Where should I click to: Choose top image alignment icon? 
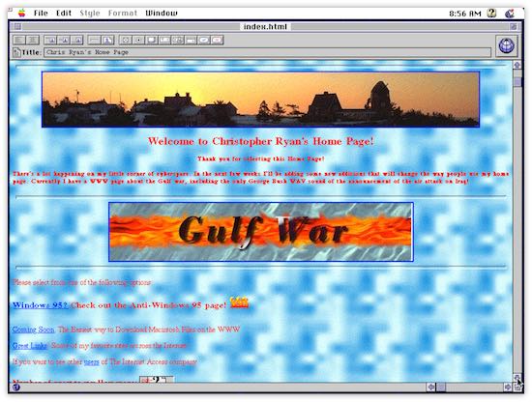(51, 40)
